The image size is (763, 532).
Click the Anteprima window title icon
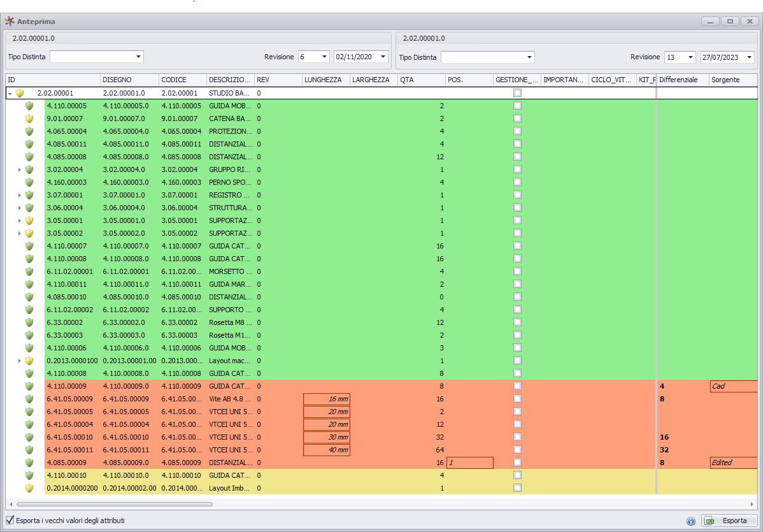click(10, 21)
